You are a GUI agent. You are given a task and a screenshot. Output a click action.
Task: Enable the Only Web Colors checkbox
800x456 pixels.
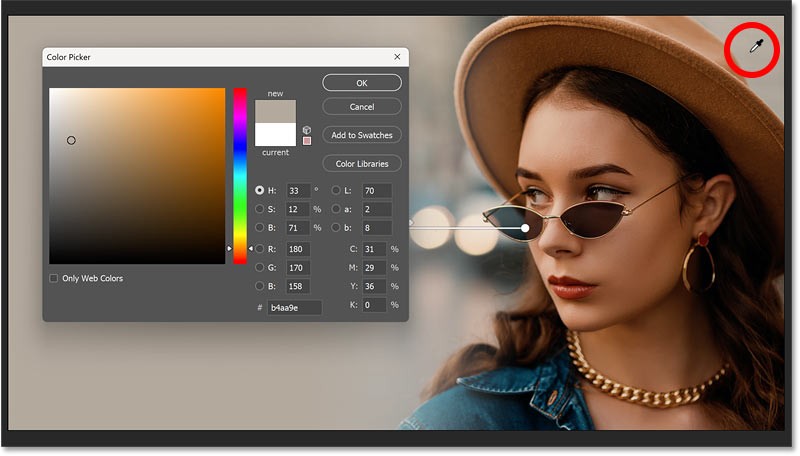(x=54, y=278)
